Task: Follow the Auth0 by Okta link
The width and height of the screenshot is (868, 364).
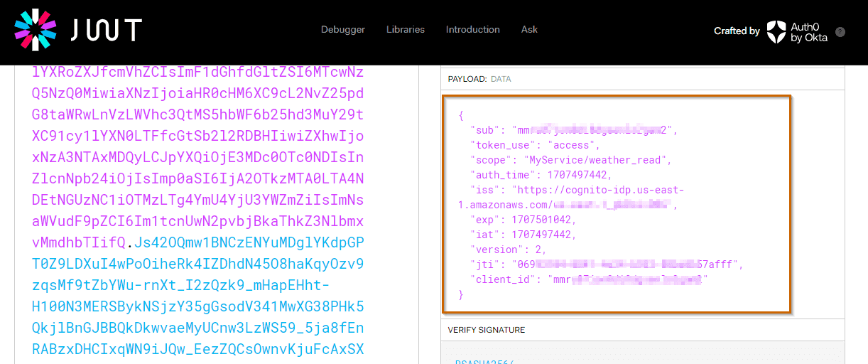Action: tap(809, 32)
